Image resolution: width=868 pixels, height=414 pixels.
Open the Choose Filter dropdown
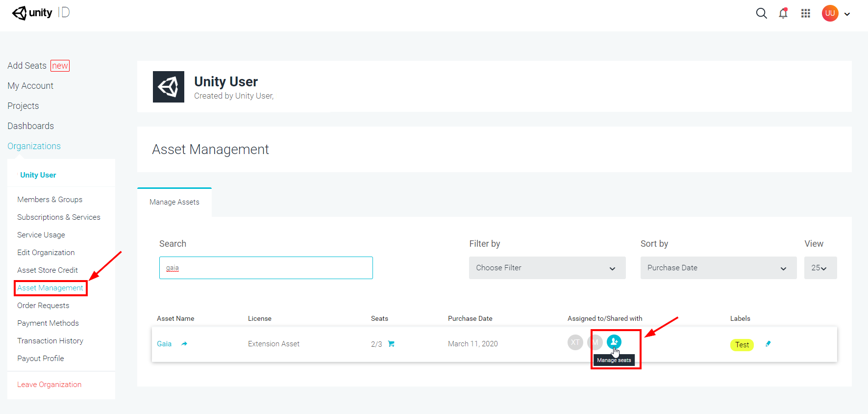[x=547, y=268]
